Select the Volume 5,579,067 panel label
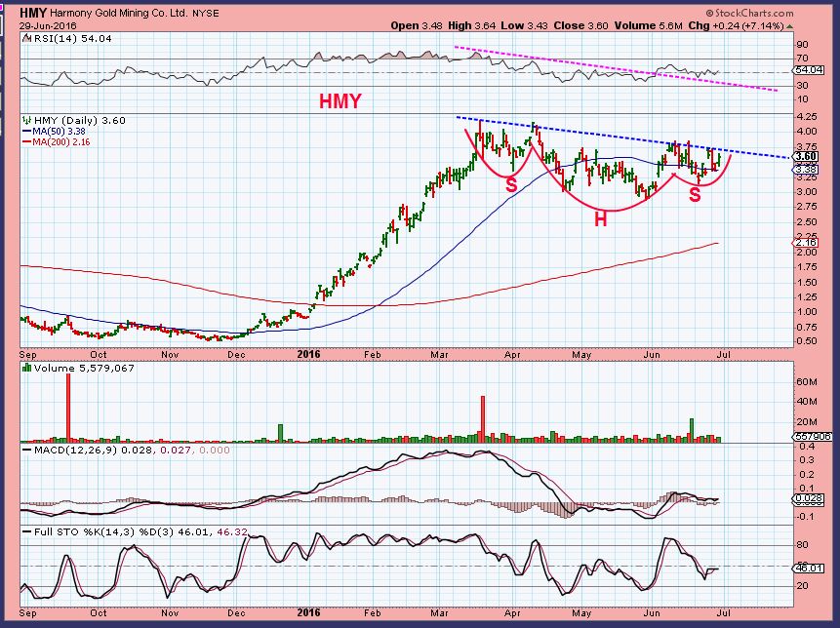Viewport: 840px width, 628px height. click(x=84, y=368)
